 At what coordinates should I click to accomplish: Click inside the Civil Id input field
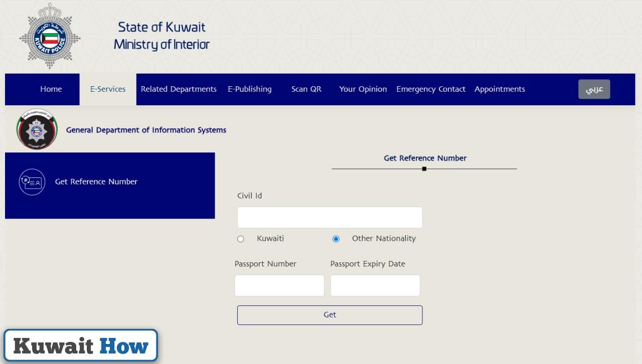329,217
